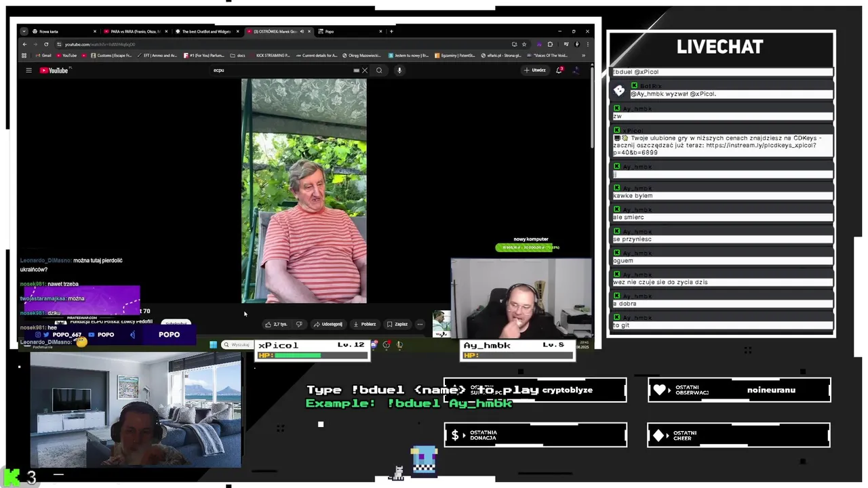Open the docs bookmark folder

coord(237,56)
